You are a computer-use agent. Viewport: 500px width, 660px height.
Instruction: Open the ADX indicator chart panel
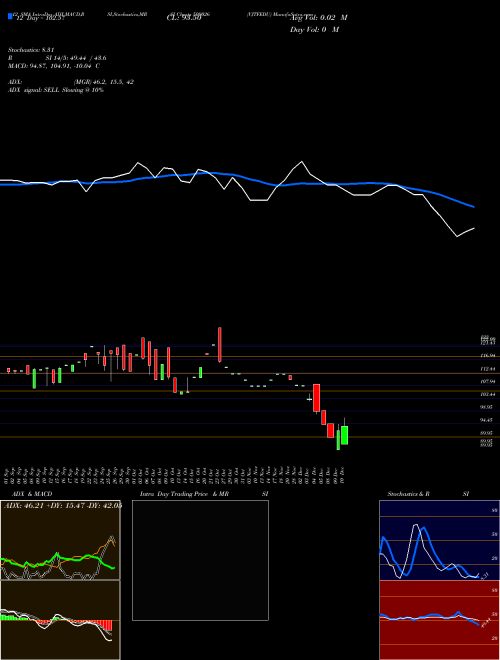60,540
